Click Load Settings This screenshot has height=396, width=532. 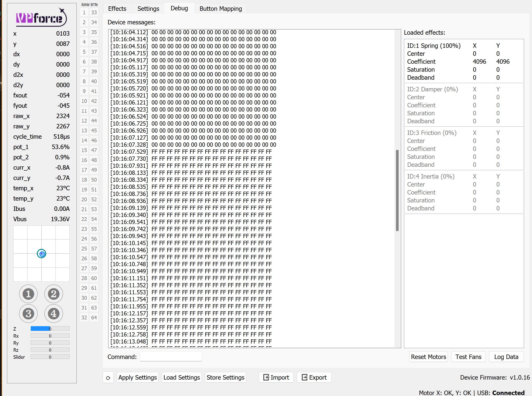pyautogui.click(x=181, y=377)
